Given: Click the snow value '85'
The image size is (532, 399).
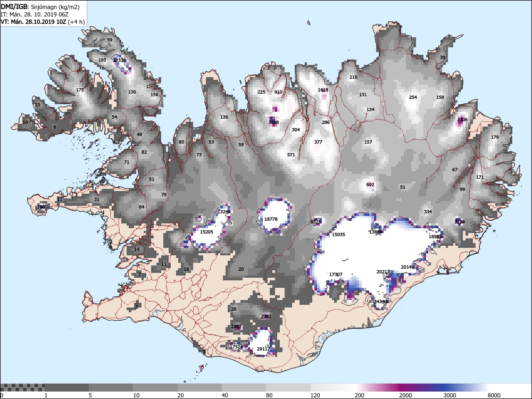Looking at the screenshot, I should tap(181, 142).
